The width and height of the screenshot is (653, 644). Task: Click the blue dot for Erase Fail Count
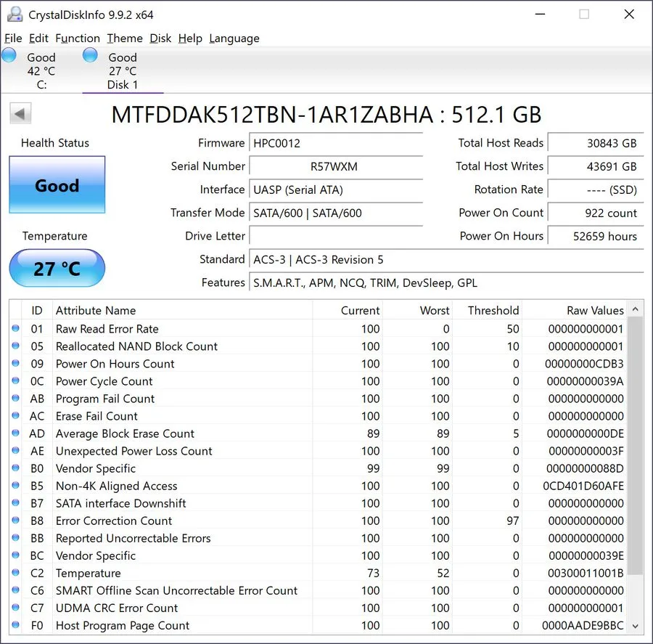(15, 415)
